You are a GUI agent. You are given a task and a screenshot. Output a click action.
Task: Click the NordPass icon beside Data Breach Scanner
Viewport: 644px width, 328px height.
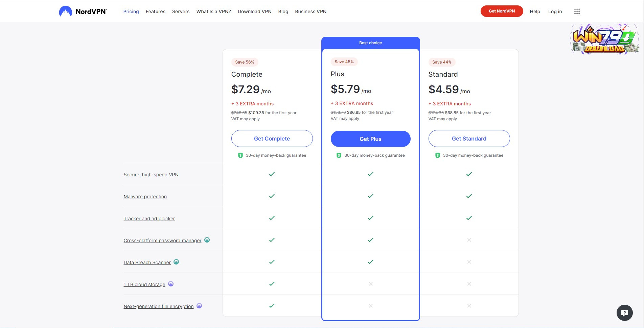coord(176,262)
